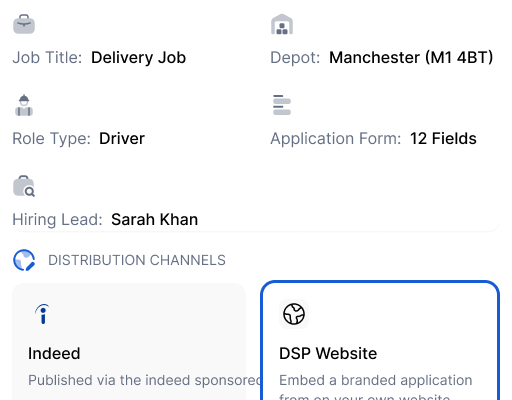512x400 pixels.
Task: Click the 'Manchester (M1 4BT)' depot value
Action: 411,58
